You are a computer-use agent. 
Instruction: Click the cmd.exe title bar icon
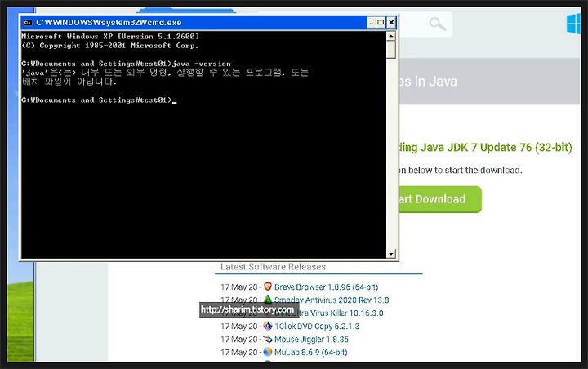[28, 23]
